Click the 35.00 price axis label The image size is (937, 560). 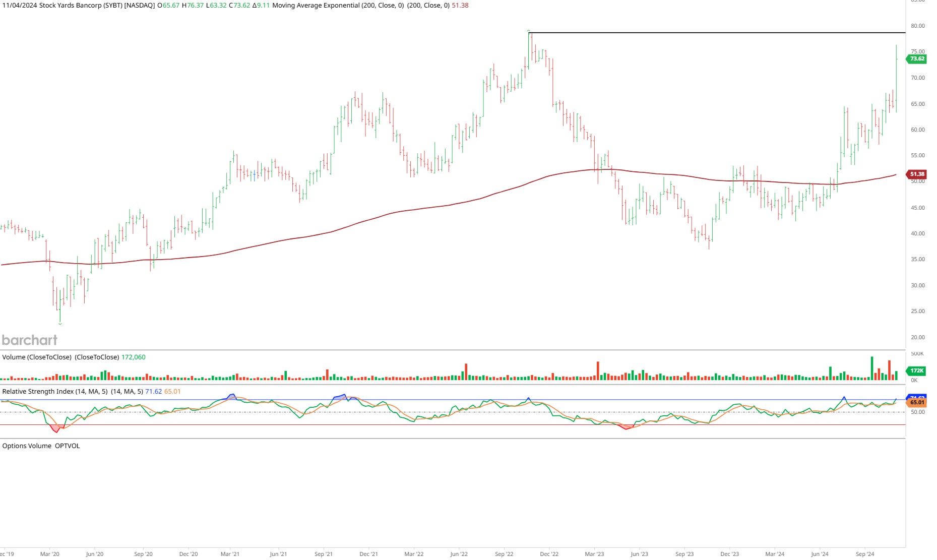pos(918,259)
